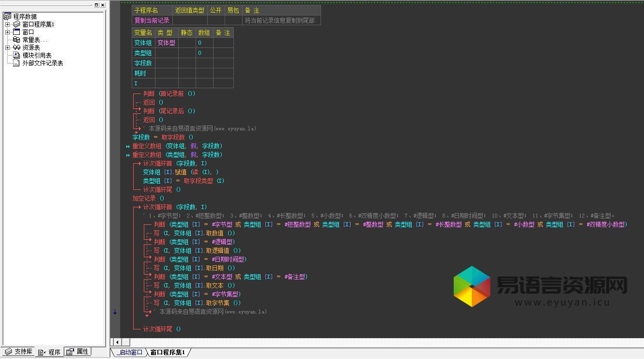Select the 变体型 type cell

click(x=167, y=43)
